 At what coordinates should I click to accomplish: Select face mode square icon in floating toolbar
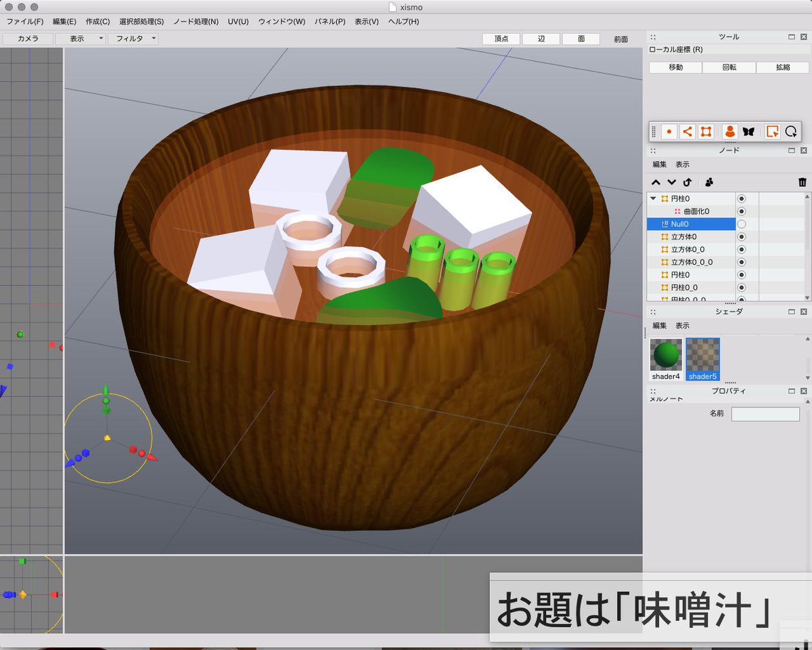pyautogui.click(x=705, y=131)
